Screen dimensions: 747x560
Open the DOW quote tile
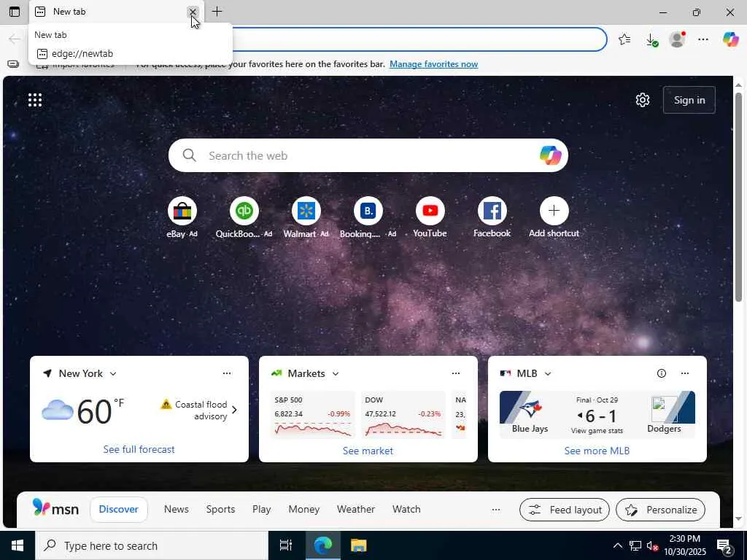403,414
